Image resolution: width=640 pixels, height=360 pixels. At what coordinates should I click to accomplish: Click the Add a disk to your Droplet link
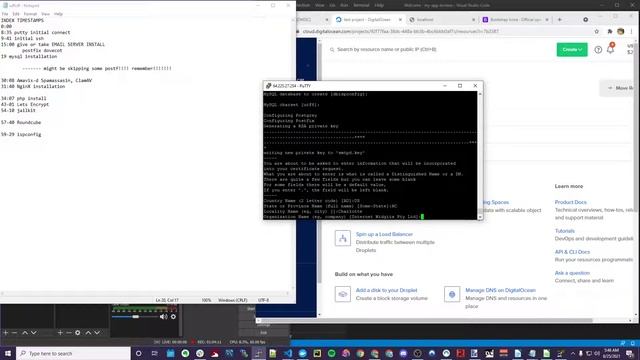click(x=387, y=290)
